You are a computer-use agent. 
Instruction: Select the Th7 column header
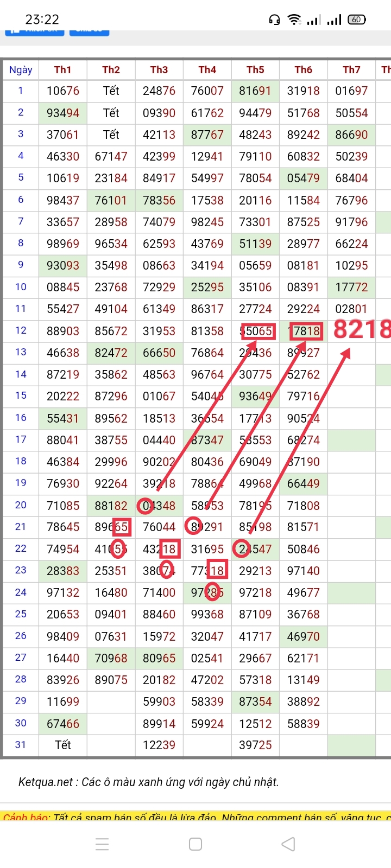(x=351, y=70)
